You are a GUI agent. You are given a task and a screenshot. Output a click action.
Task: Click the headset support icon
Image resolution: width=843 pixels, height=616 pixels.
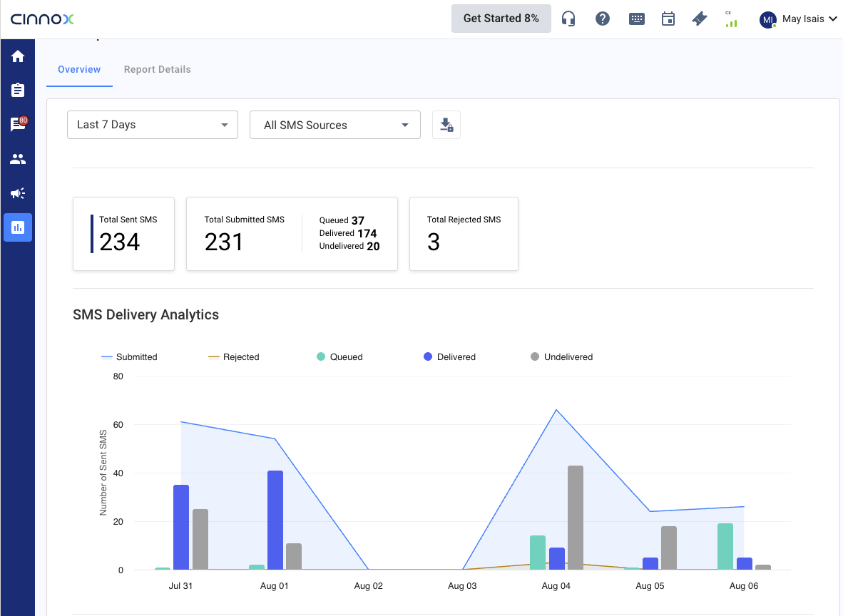click(568, 19)
